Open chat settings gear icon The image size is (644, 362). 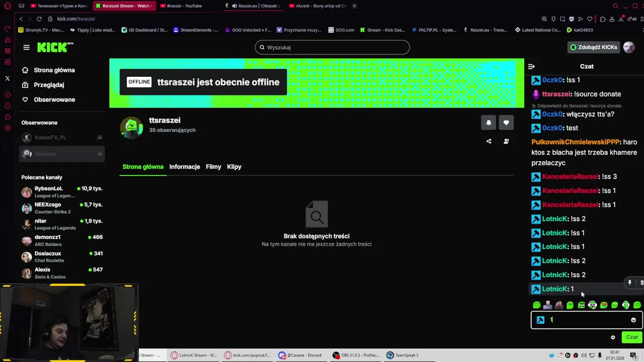coord(613,337)
